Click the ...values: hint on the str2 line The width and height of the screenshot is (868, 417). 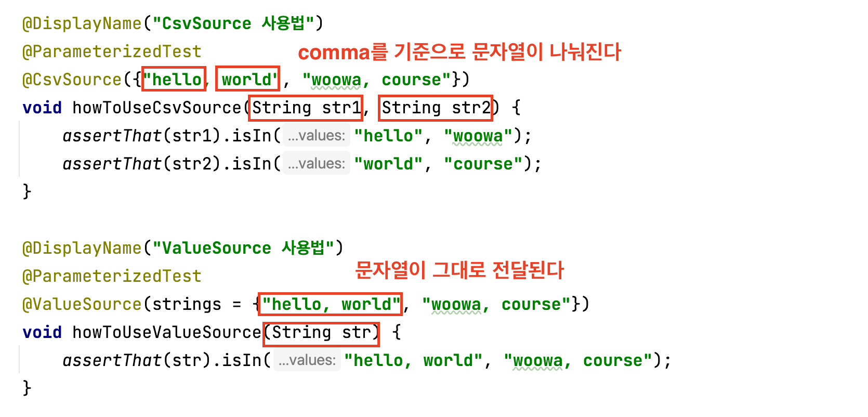(317, 164)
